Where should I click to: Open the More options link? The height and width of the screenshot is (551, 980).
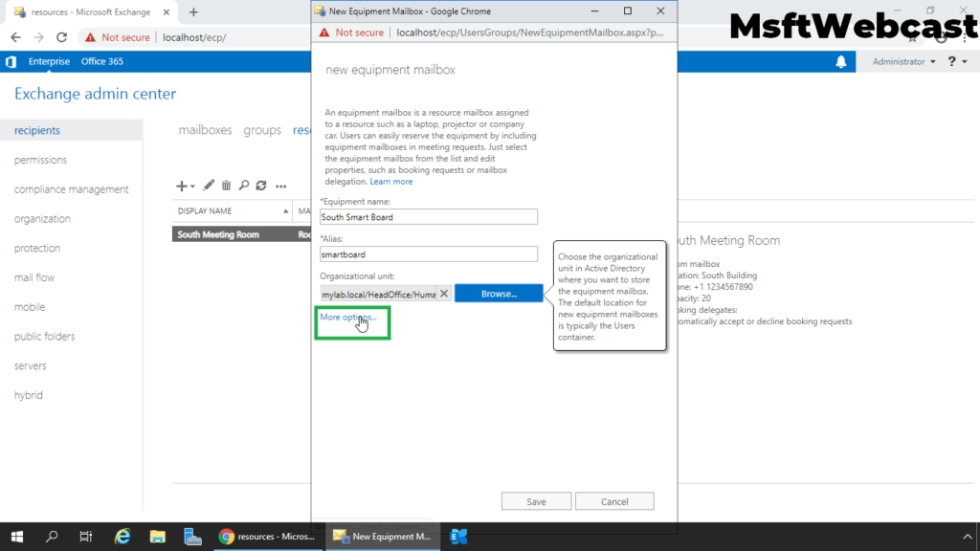pos(348,317)
